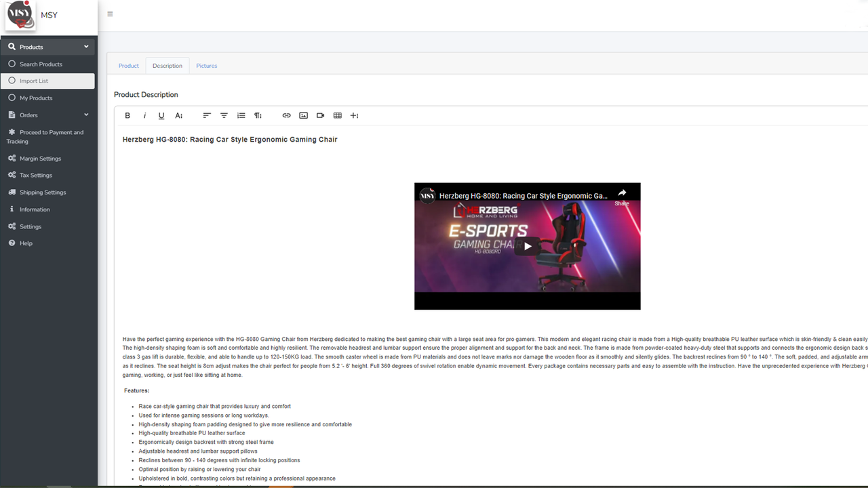Viewport: 868px width, 488px height.
Task: Open the font size dropdown
Action: coord(178,115)
